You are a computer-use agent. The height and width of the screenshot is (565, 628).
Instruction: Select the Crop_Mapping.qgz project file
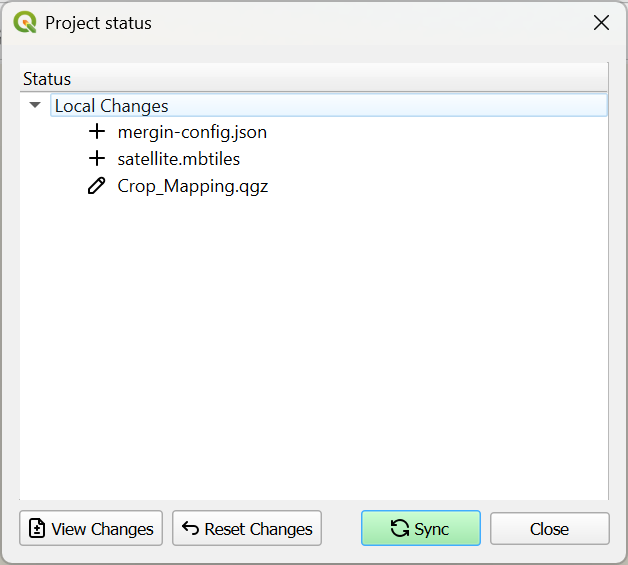click(x=192, y=186)
